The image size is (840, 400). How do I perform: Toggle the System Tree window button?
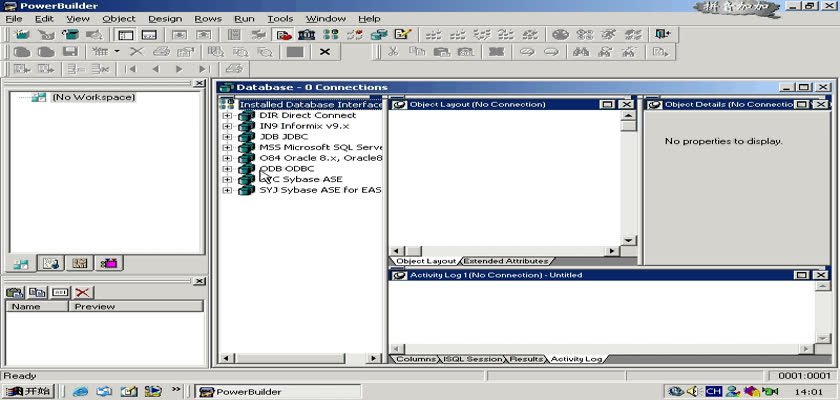point(126,35)
